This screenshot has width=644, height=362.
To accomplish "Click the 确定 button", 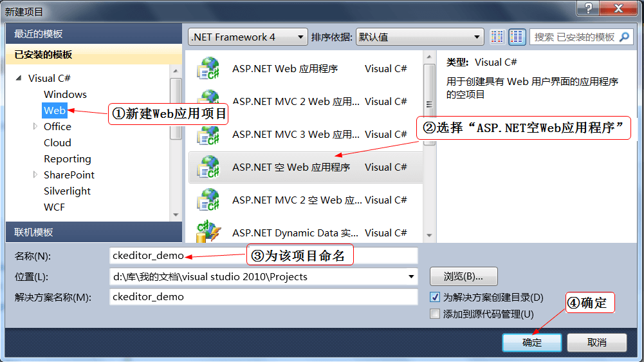I will (532, 342).
